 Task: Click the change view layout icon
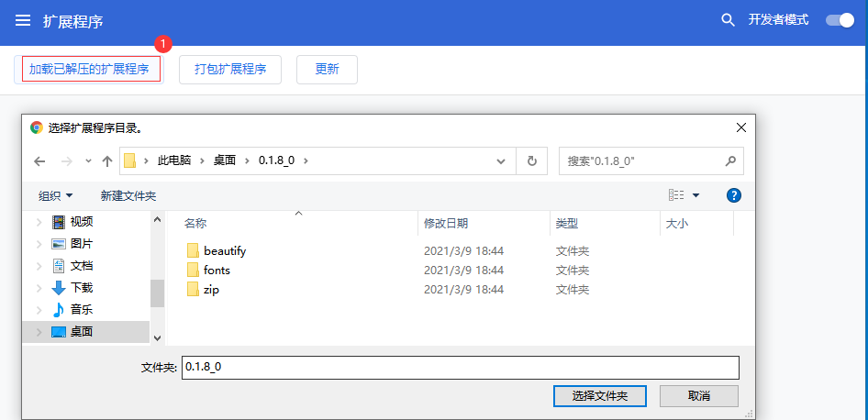(x=677, y=195)
